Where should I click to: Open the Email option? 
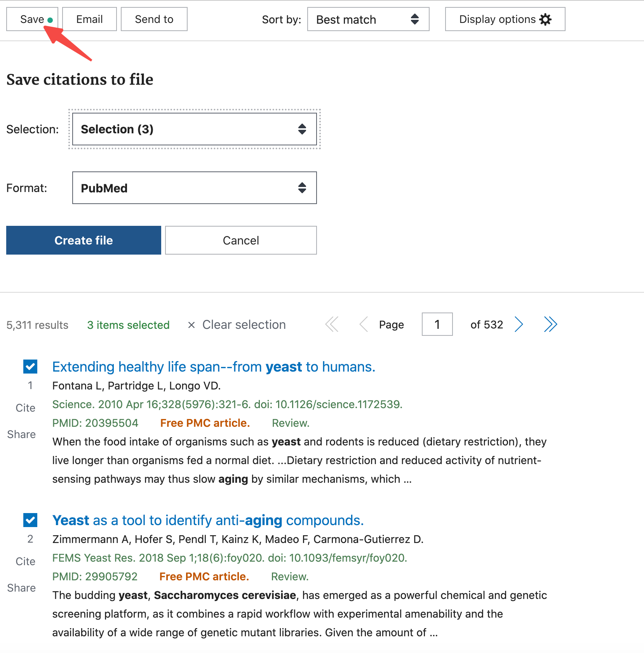click(x=89, y=19)
